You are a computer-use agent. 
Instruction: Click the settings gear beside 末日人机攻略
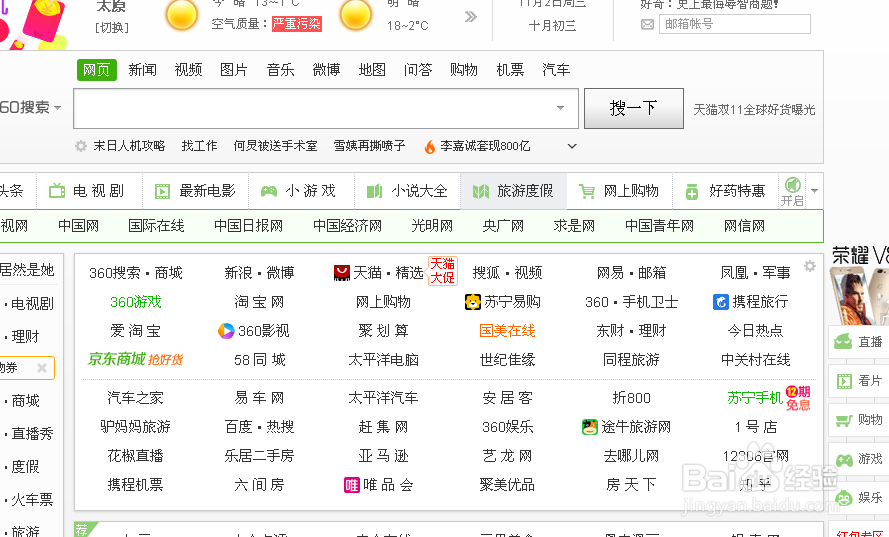click(81, 146)
